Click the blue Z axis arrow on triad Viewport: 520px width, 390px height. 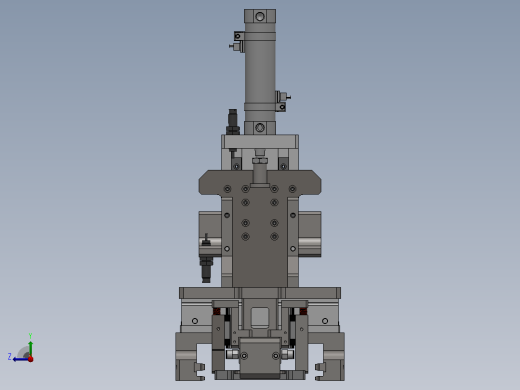pos(20,359)
